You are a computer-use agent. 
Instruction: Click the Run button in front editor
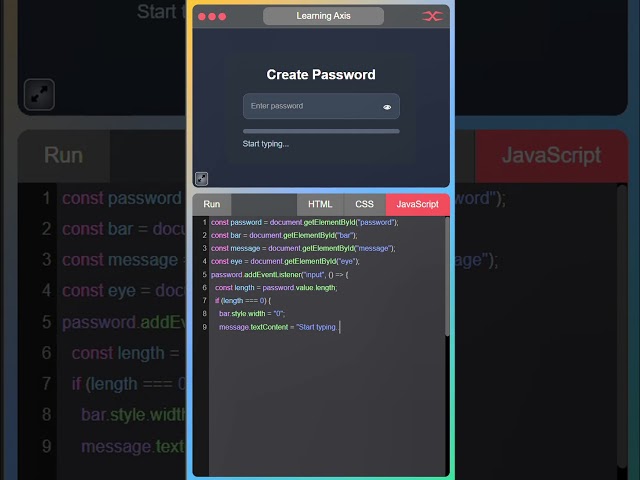click(x=211, y=204)
